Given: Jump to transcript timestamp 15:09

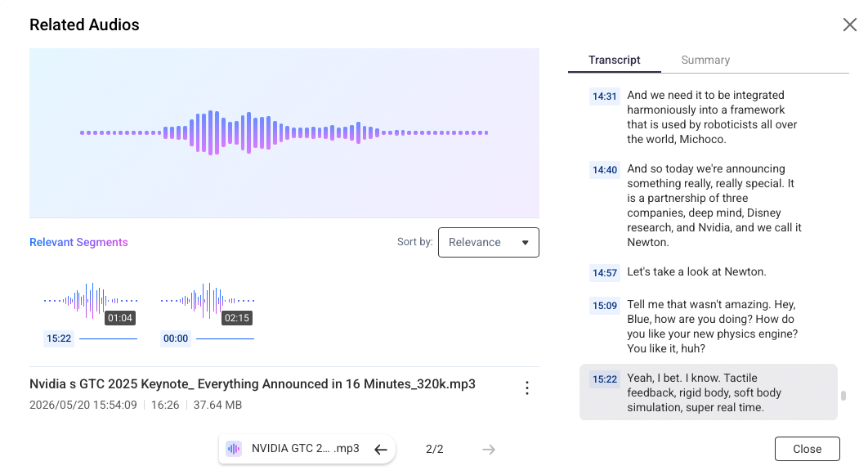Looking at the screenshot, I should coord(605,306).
